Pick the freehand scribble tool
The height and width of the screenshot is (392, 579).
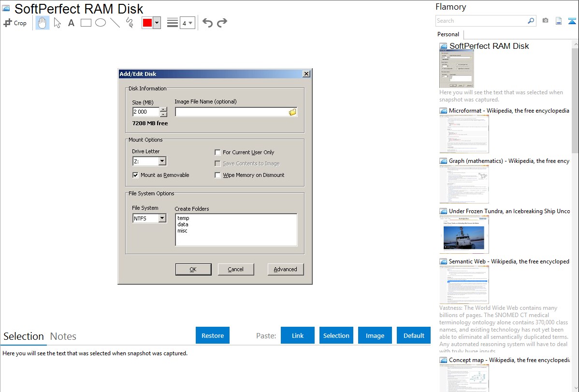130,23
